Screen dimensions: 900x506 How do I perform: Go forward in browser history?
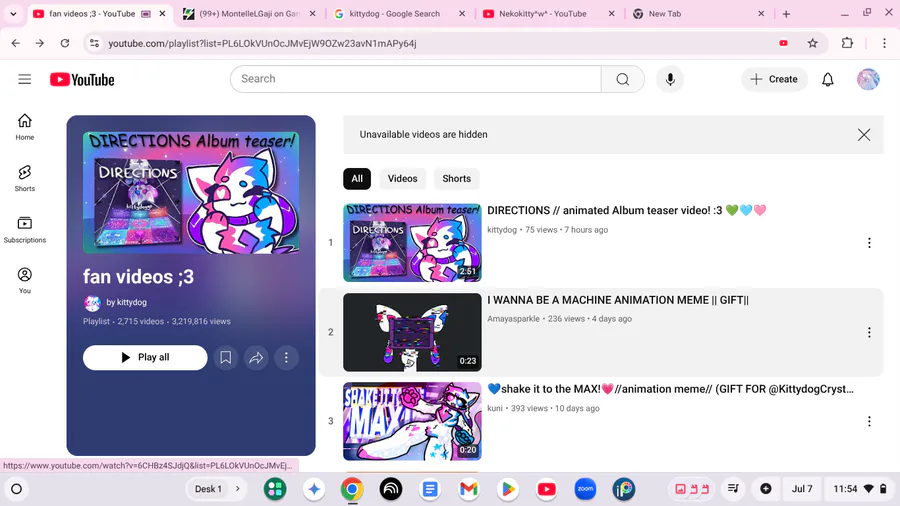click(x=40, y=43)
